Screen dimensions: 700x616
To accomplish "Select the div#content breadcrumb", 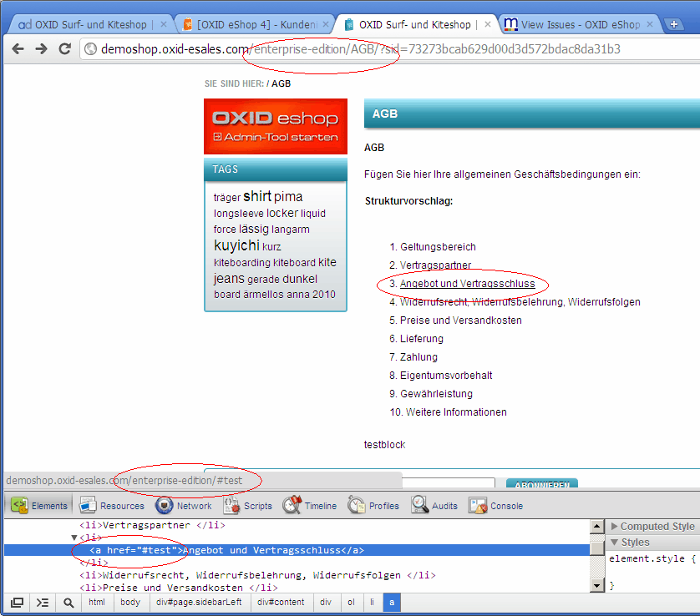I will 281,602.
